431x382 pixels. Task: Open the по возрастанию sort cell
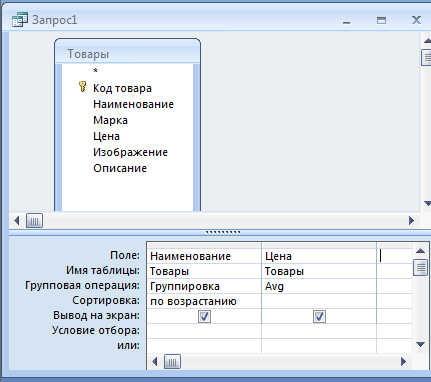[204, 301]
